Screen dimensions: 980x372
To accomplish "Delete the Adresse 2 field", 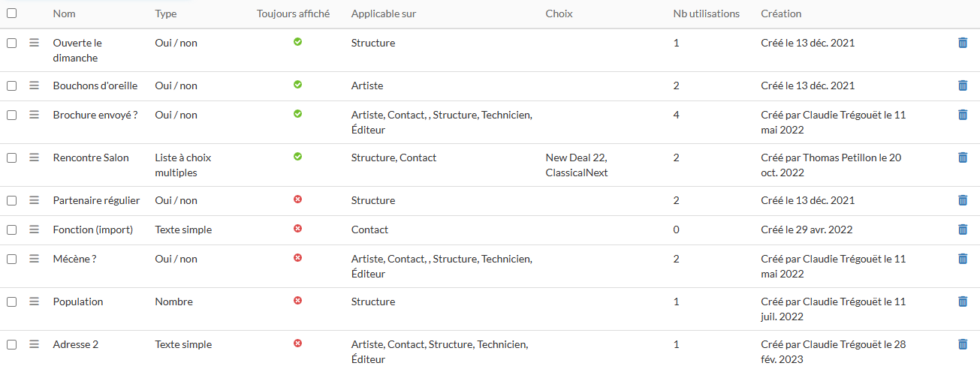I will coord(963,344).
